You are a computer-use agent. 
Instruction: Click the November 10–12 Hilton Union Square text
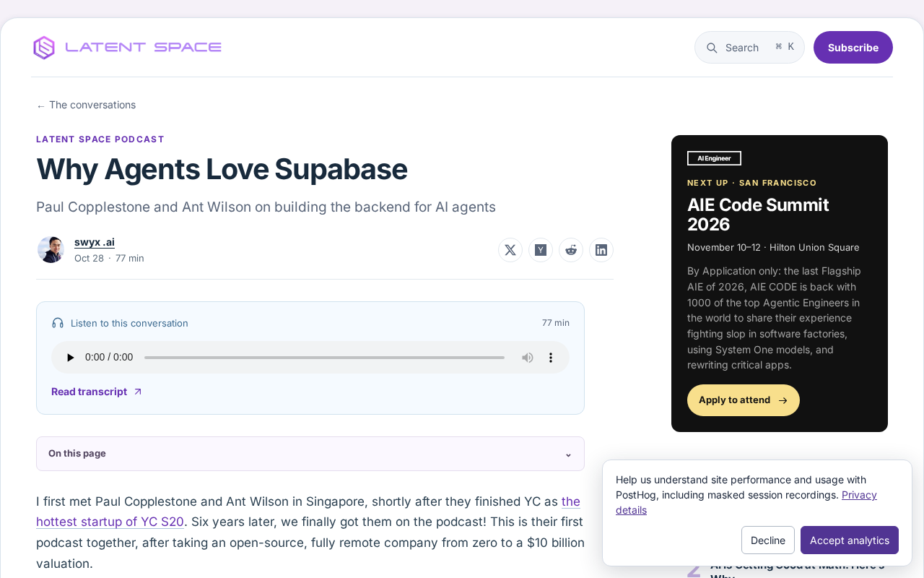[x=773, y=247]
